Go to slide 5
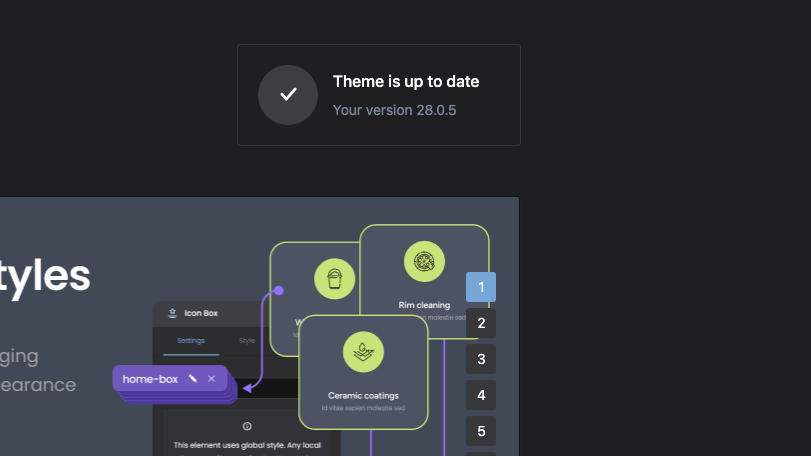 point(481,431)
